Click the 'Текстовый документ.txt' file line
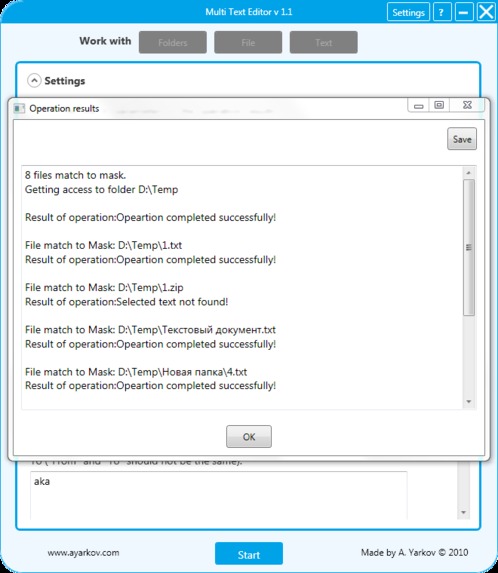The height and width of the screenshot is (573, 498). tap(150, 330)
